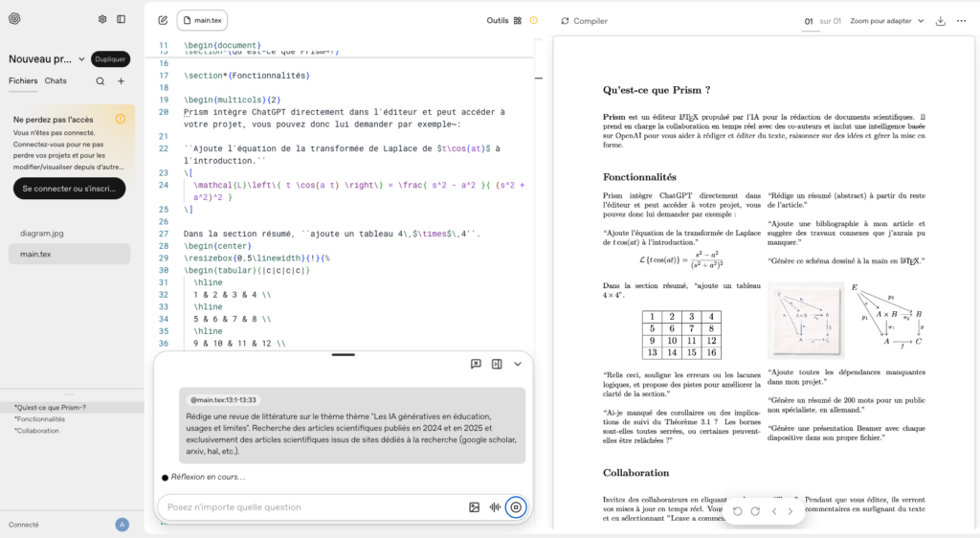Screen dimensions: 980x538
Task: Start voice input with waveform icon
Action: [x=495, y=507]
